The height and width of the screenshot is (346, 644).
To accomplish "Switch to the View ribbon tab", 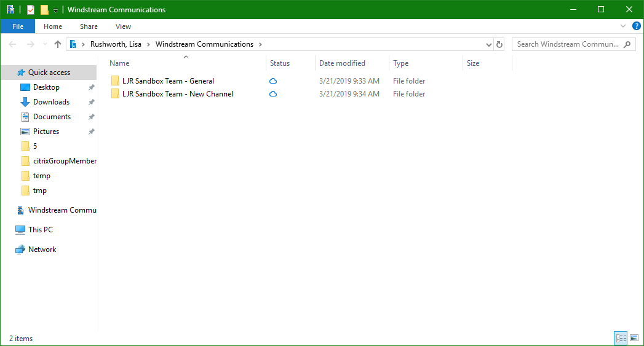I will point(123,26).
